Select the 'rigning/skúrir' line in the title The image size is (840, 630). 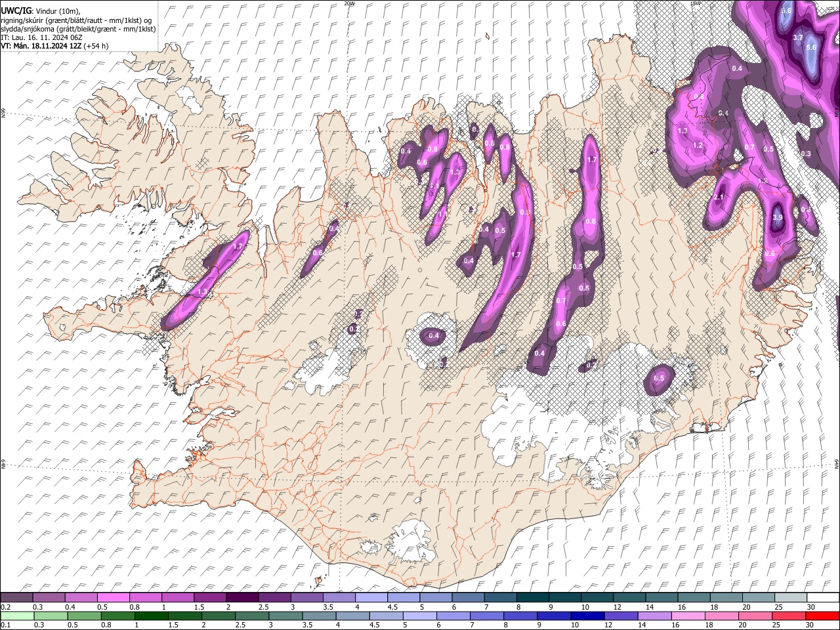click(x=77, y=20)
